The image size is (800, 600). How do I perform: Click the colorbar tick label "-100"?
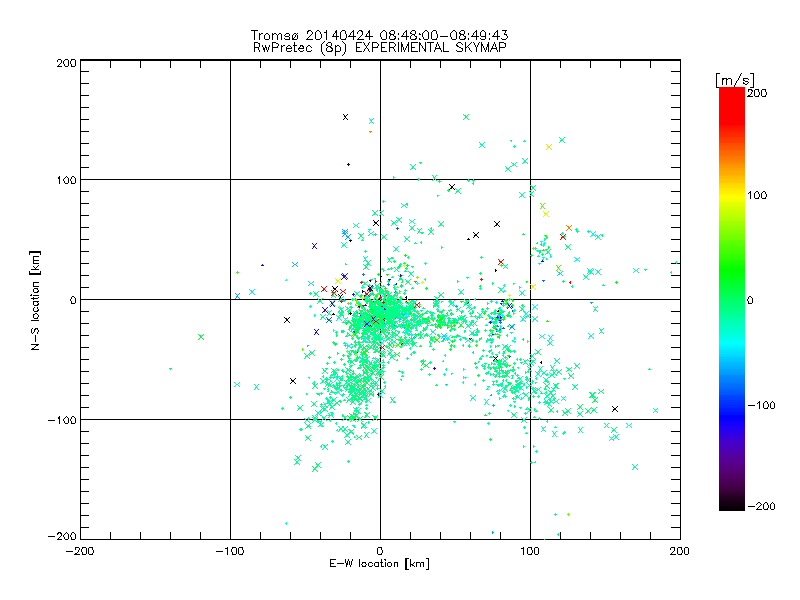pyautogui.click(x=761, y=405)
